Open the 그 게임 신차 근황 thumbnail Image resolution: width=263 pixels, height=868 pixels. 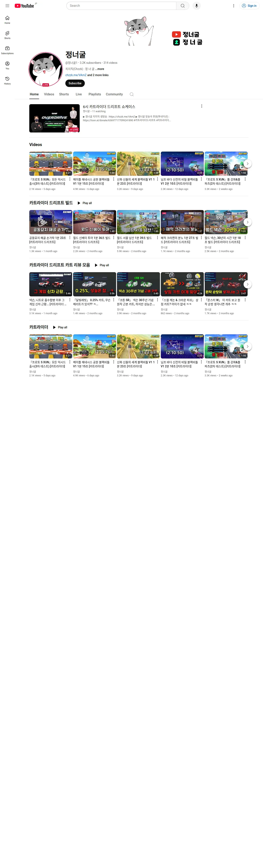tap(51, 284)
